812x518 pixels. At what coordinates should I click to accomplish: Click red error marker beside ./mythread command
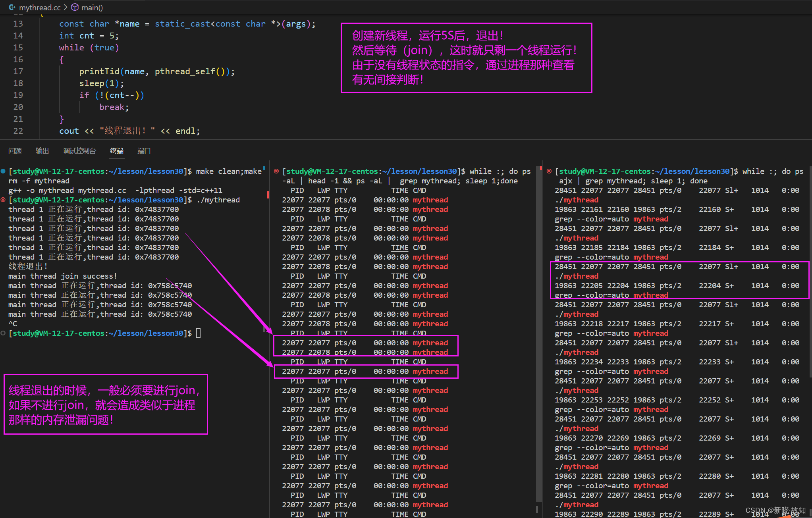[3, 200]
